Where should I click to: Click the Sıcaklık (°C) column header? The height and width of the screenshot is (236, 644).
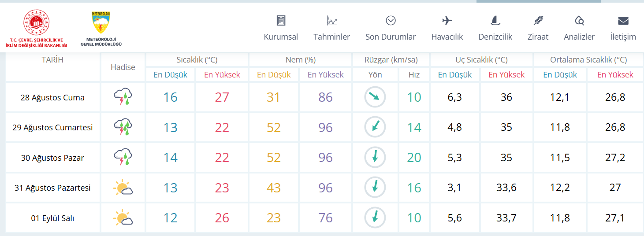coord(197,60)
